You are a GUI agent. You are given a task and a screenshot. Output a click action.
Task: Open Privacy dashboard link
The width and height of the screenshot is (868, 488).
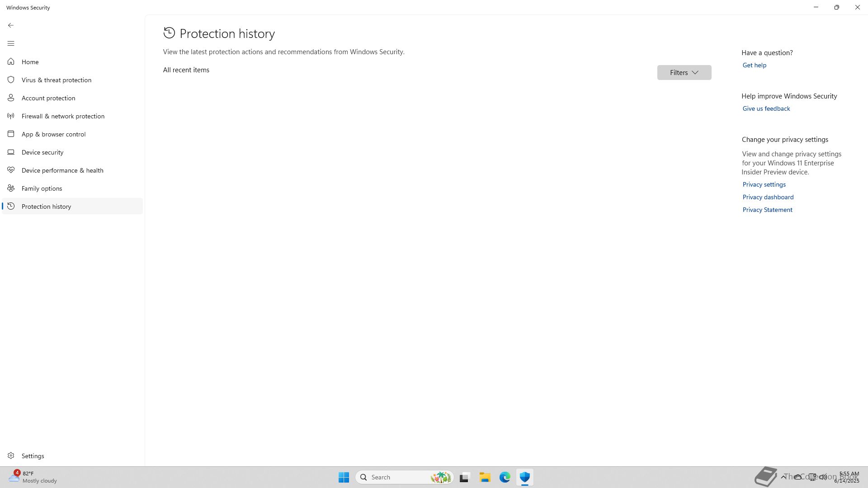click(x=768, y=197)
